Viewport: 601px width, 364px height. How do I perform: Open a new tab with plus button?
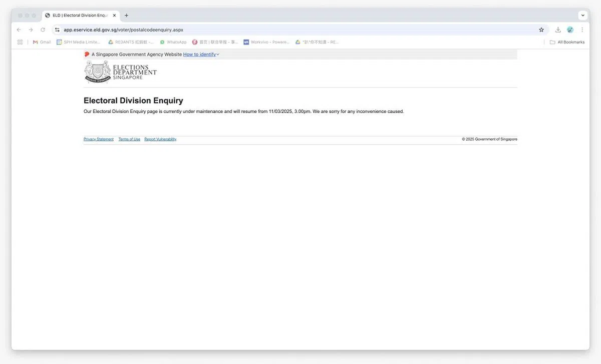(x=126, y=16)
